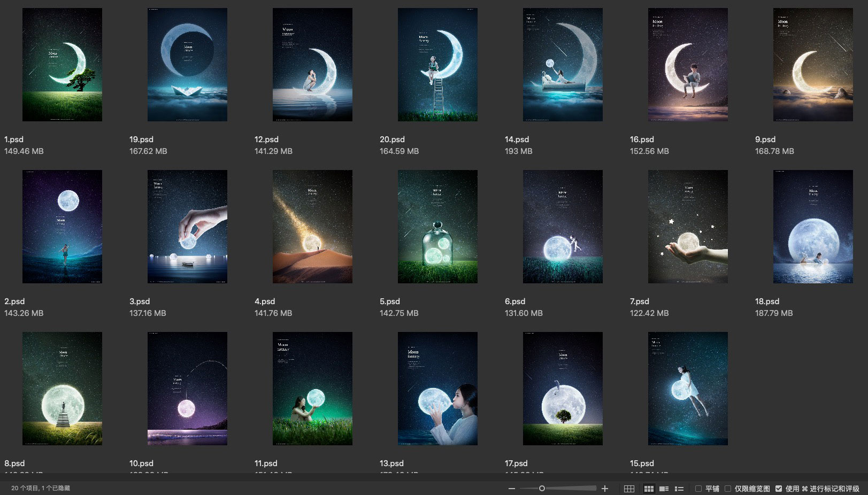The image size is (868, 495).
Task: Select the 1.psd thumbnail
Action: coord(62,65)
